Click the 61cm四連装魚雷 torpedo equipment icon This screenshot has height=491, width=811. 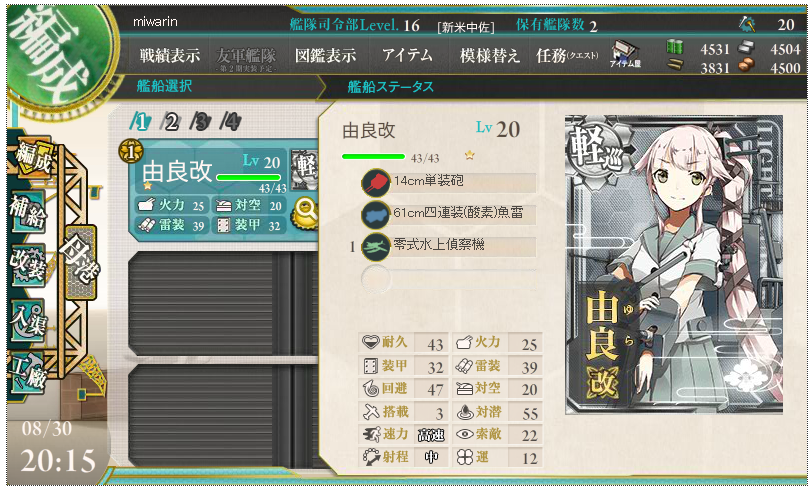pyautogui.click(x=376, y=214)
